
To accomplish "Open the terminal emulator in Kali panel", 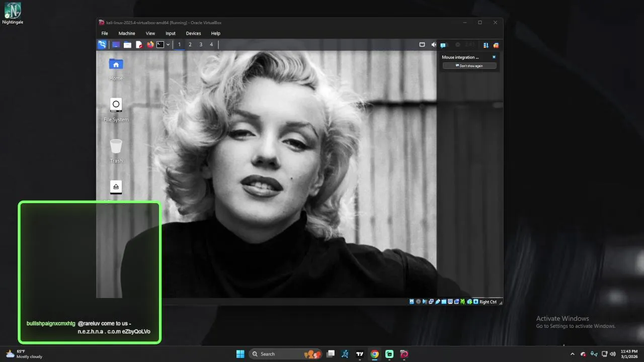I will point(160,45).
